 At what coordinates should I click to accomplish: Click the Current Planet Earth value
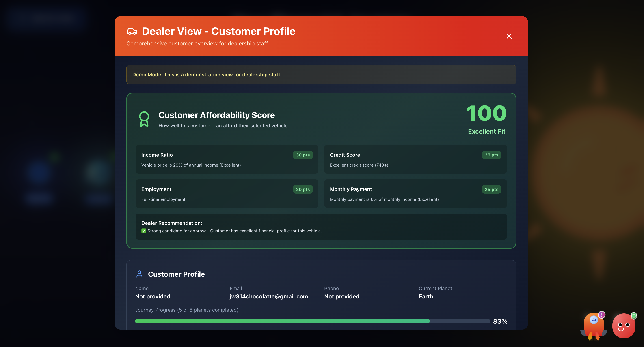coord(426,296)
